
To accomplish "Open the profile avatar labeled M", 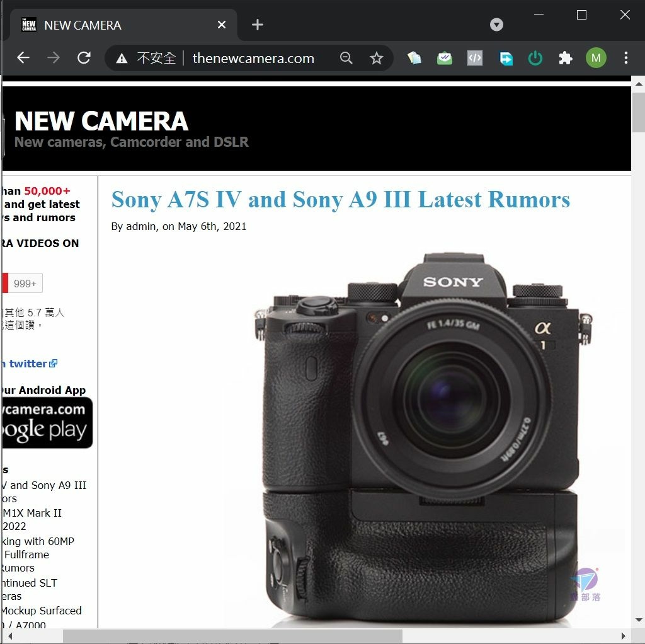I will (x=596, y=58).
